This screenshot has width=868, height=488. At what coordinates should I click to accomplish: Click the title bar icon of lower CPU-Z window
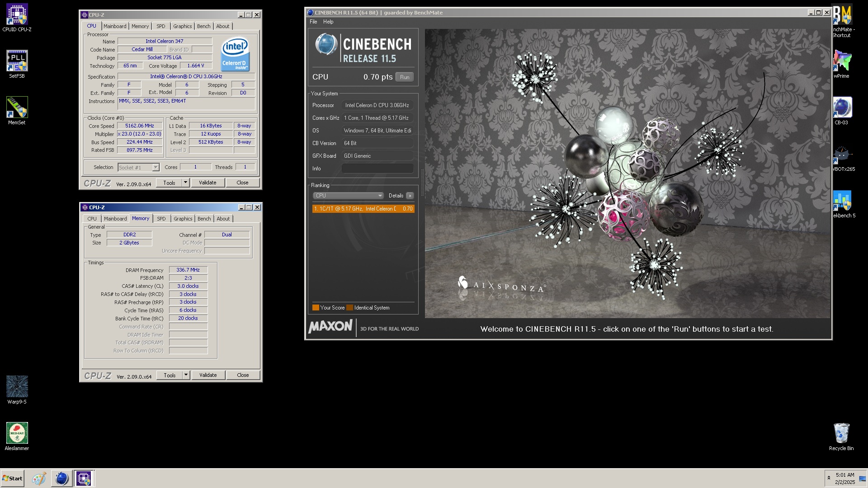click(x=85, y=207)
